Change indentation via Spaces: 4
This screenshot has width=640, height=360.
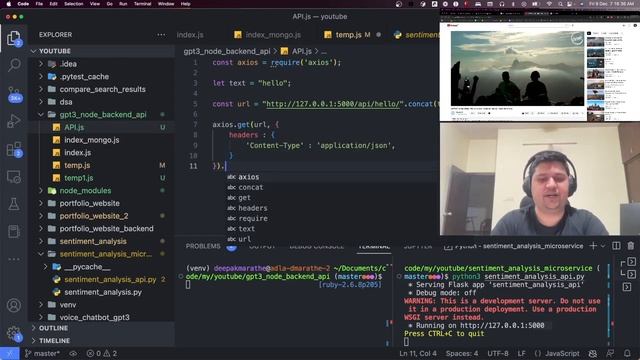tap(462, 353)
